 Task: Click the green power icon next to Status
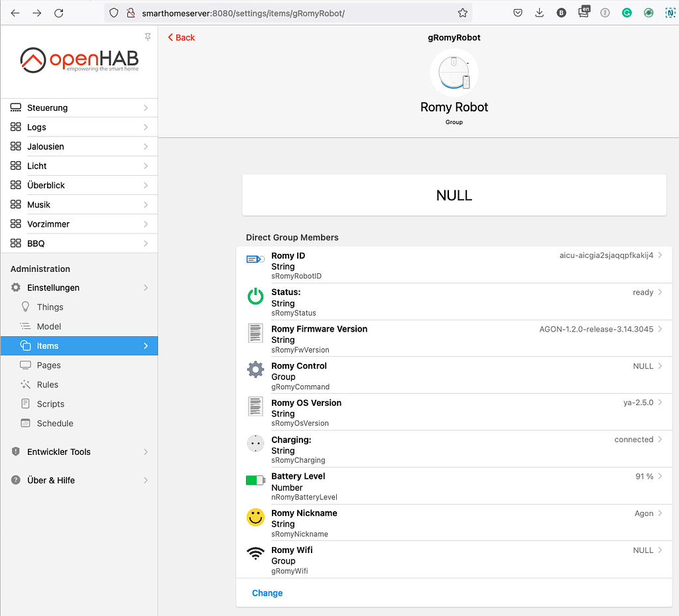click(255, 296)
